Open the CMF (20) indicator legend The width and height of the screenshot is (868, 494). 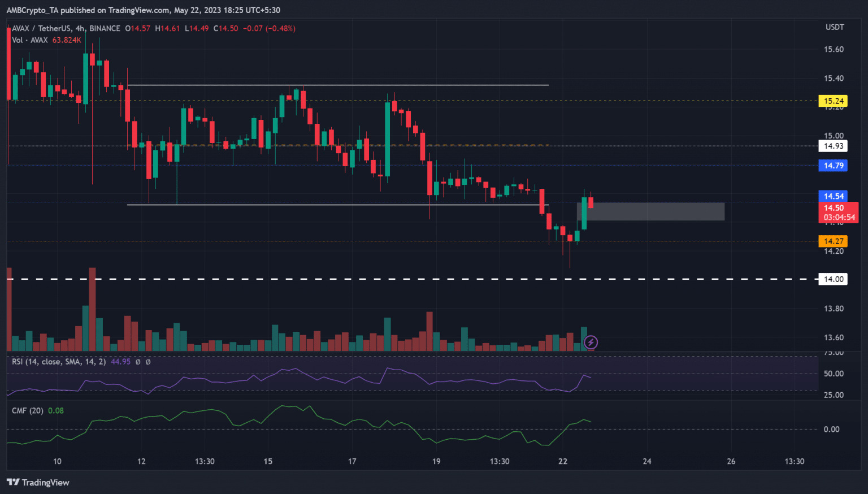click(x=27, y=411)
